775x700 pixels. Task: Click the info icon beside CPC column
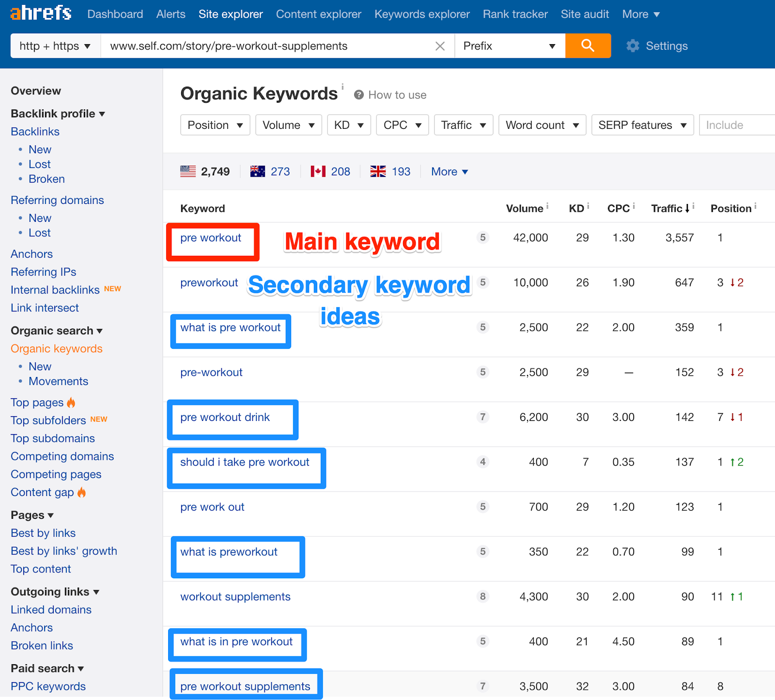tap(634, 206)
